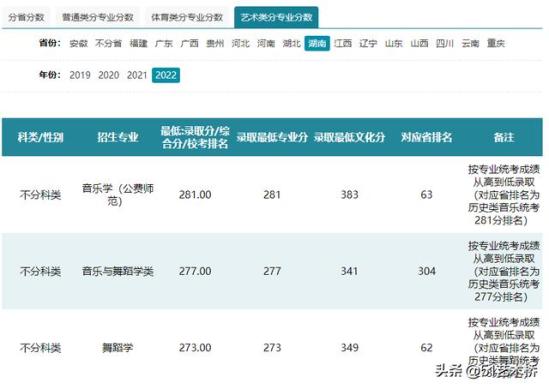549x389 pixels.
Task: Click highlighted province 湖南
Action: click(x=317, y=43)
